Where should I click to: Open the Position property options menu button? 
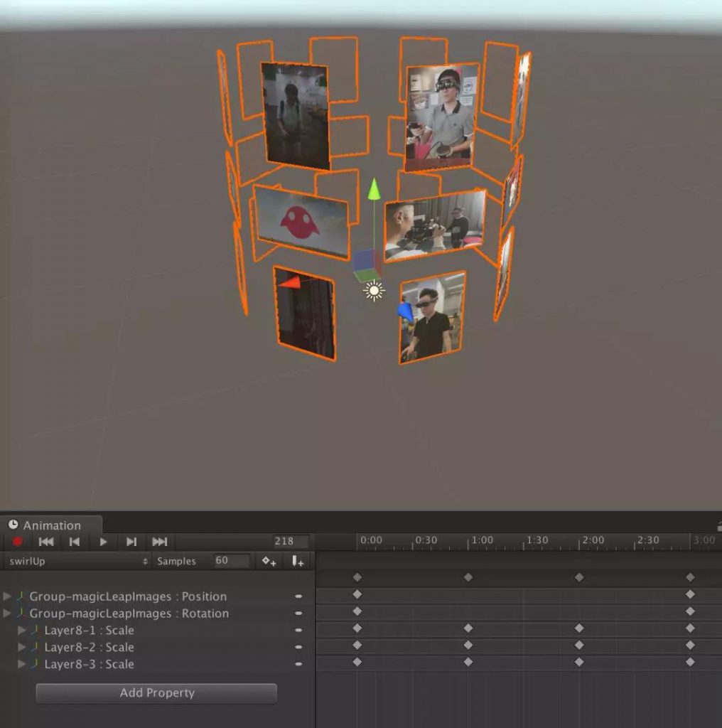[299, 596]
